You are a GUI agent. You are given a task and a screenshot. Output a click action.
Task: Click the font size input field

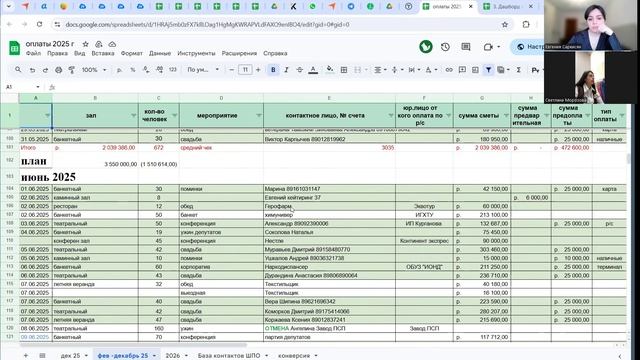click(x=245, y=70)
